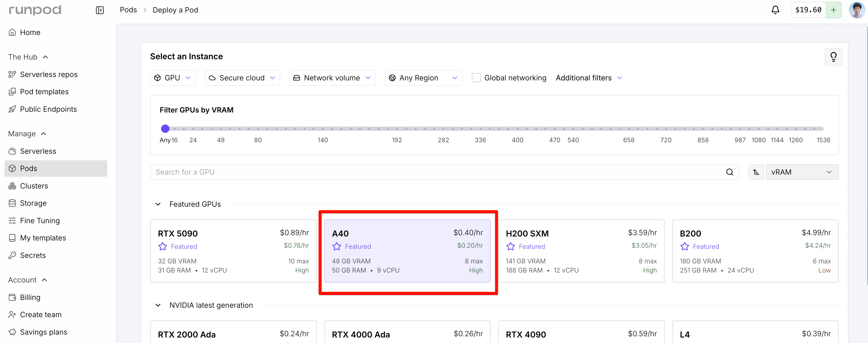Screen dimensions: 868x343
Task: Select the RTX 4000 Ada card
Action: (x=407, y=332)
